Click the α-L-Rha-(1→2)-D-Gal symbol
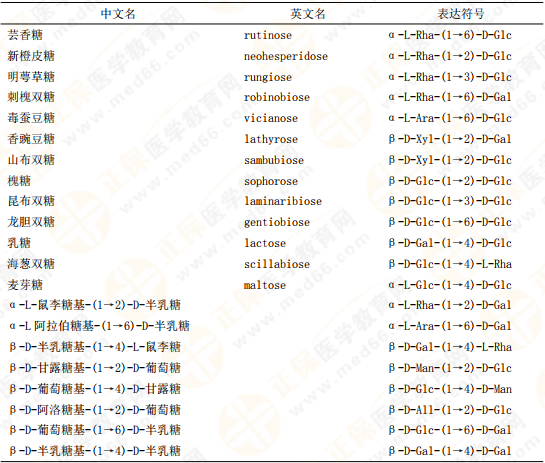 pos(450,305)
